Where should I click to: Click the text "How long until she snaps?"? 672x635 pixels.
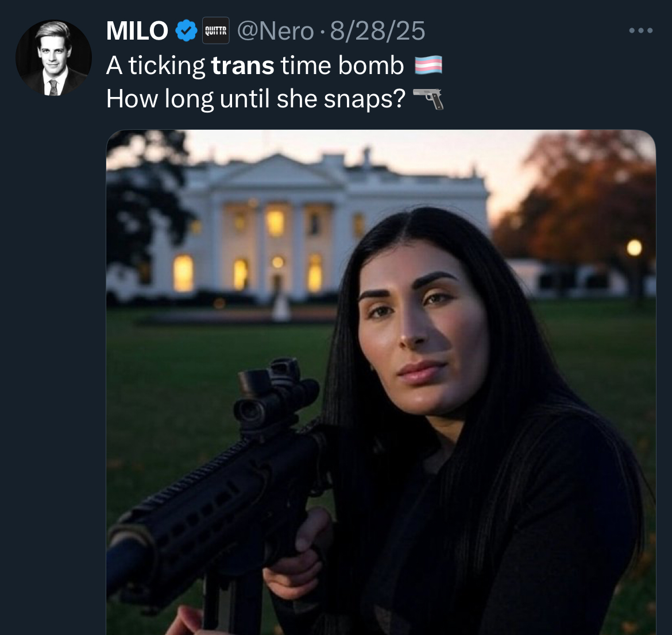tap(256, 99)
